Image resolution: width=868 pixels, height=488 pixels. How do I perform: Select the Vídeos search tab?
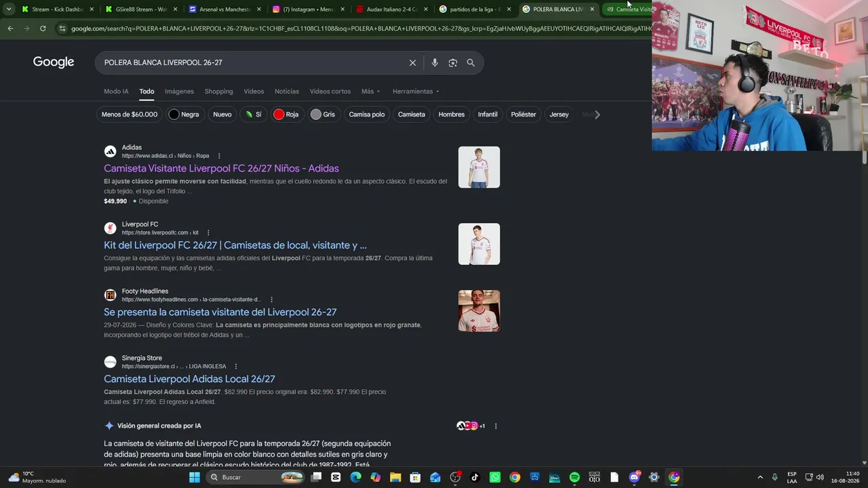click(x=254, y=91)
